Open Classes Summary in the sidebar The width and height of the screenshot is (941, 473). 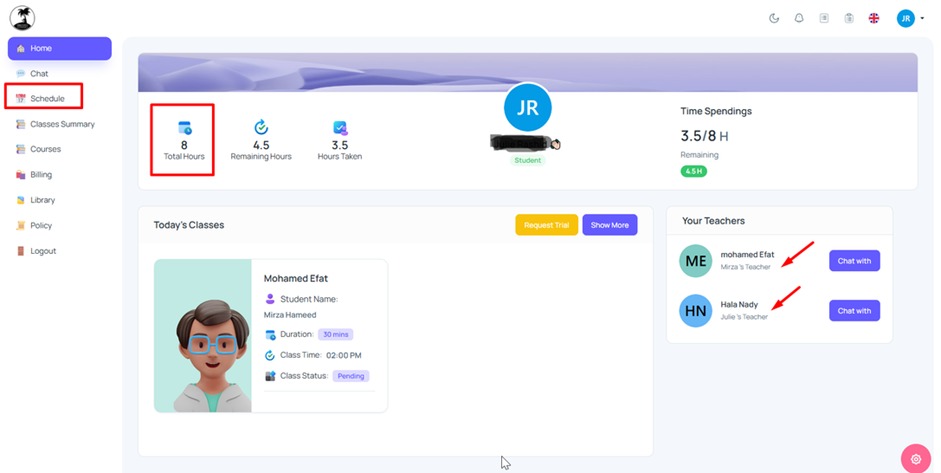[x=55, y=124]
